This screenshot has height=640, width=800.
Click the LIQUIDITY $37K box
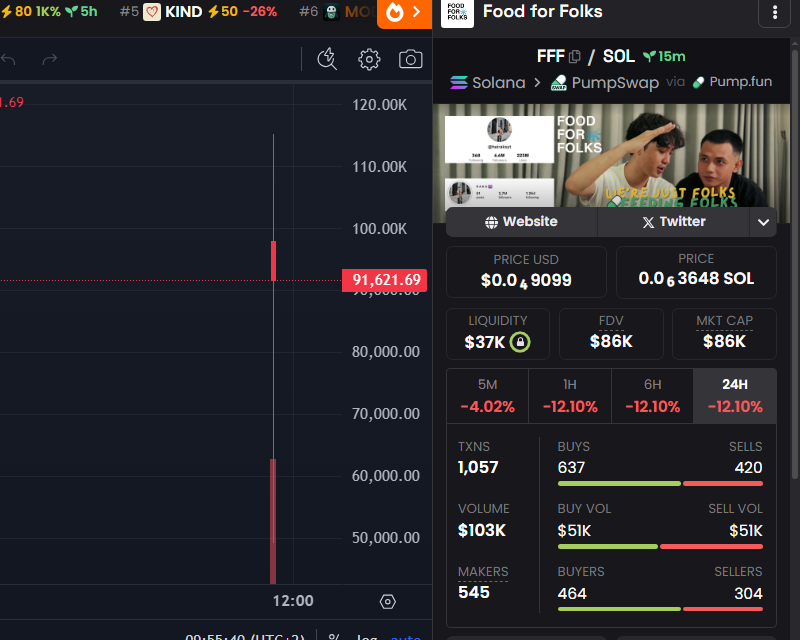coord(497,334)
